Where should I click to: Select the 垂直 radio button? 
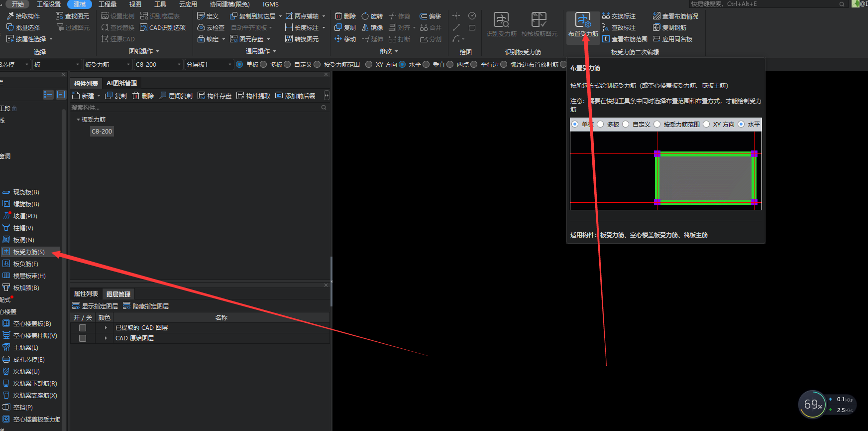click(x=427, y=64)
